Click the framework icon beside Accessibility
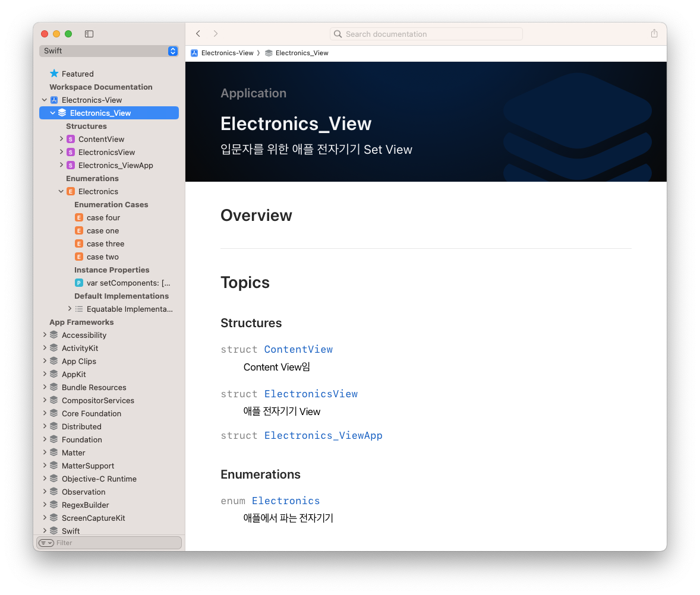 click(54, 335)
